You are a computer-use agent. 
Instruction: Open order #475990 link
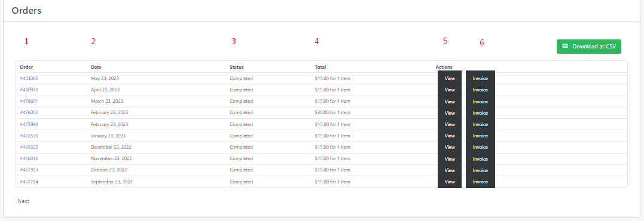pos(29,124)
